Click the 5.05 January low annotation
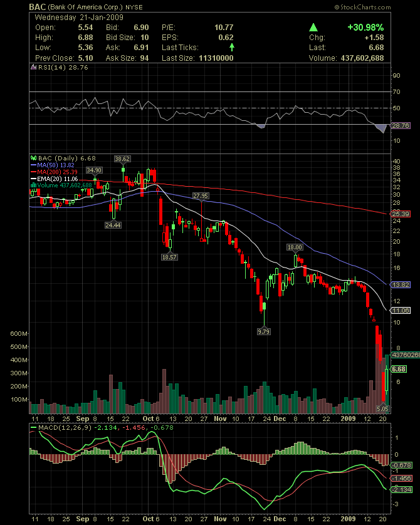 point(382,408)
